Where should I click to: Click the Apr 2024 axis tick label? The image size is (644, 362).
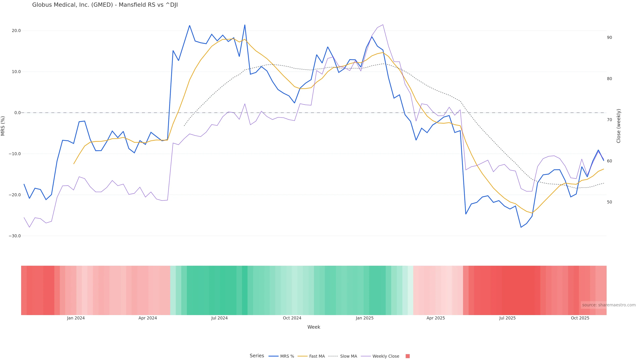(x=148, y=318)
